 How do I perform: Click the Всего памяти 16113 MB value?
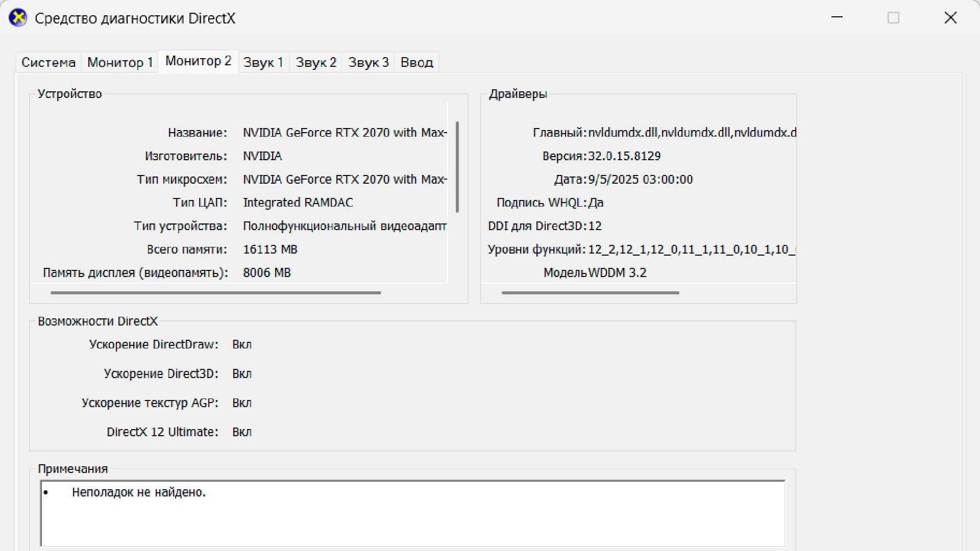(x=271, y=249)
